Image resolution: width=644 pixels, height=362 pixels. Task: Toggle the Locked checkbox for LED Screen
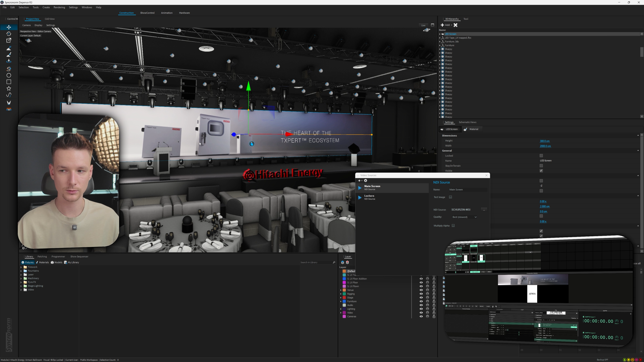(541, 156)
